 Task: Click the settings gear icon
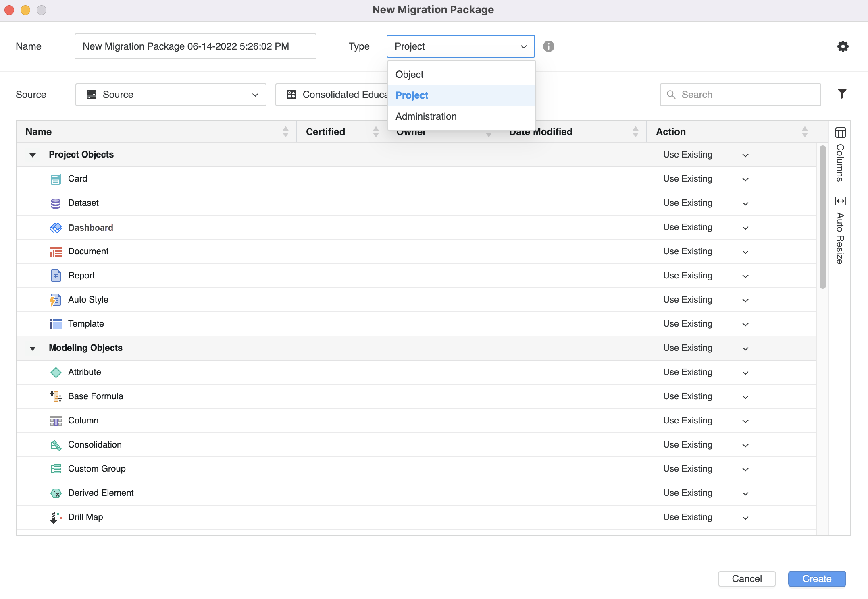click(843, 46)
